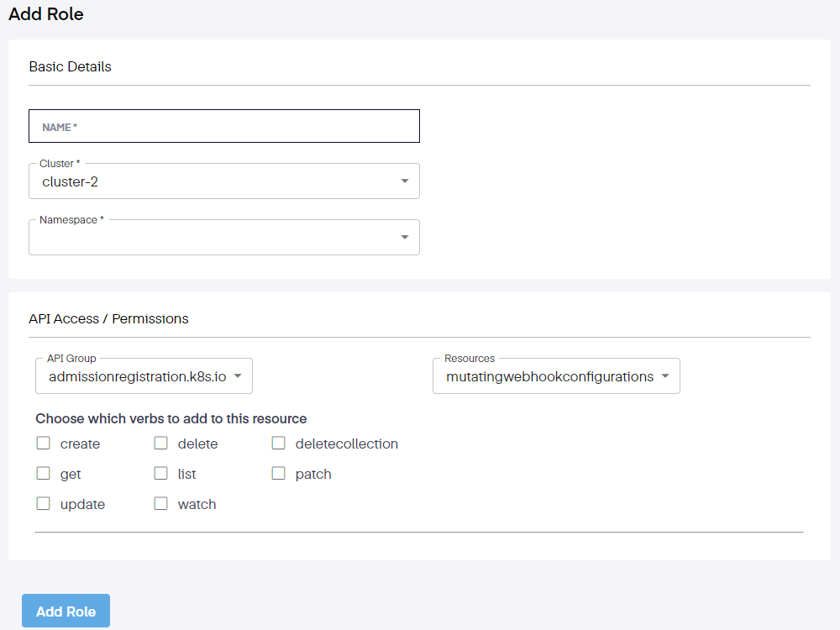
Task: Click the arrow icon in Cluster field
Action: pos(405,181)
